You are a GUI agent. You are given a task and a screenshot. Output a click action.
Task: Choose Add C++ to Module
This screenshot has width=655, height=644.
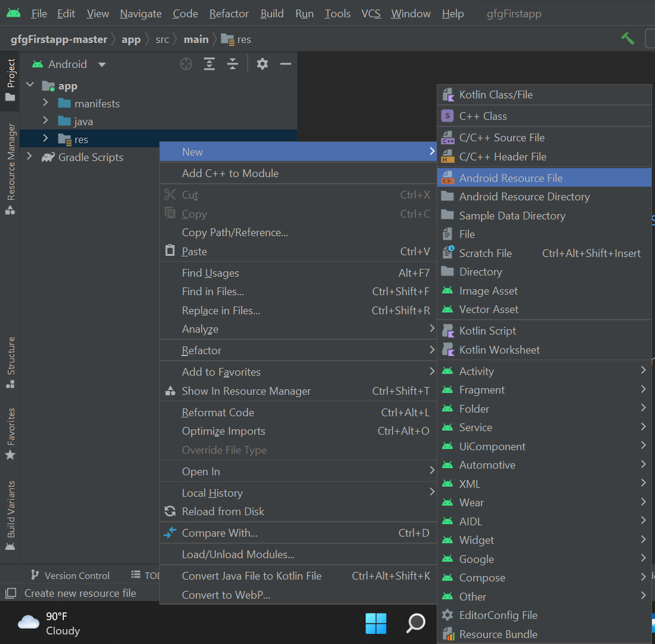click(298, 174)
